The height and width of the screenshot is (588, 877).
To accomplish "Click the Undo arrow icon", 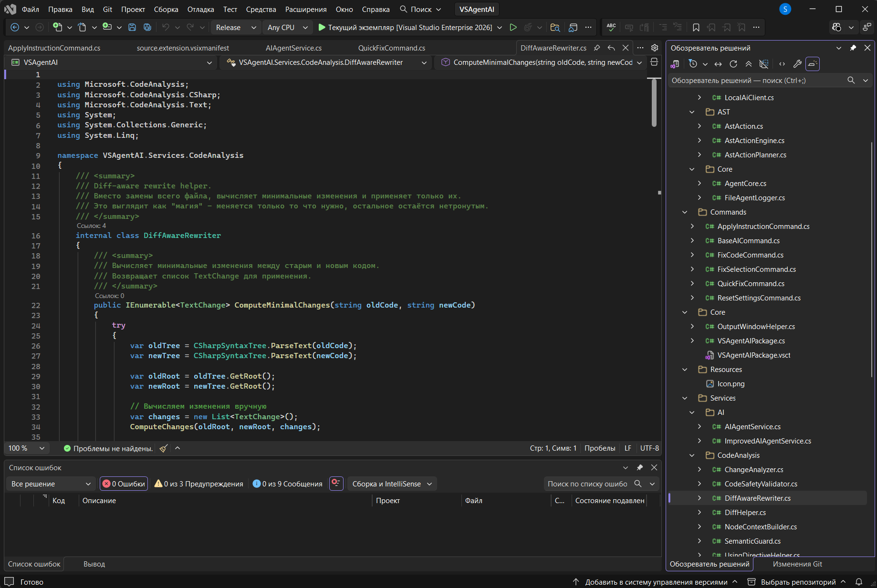I will point(166,28).
